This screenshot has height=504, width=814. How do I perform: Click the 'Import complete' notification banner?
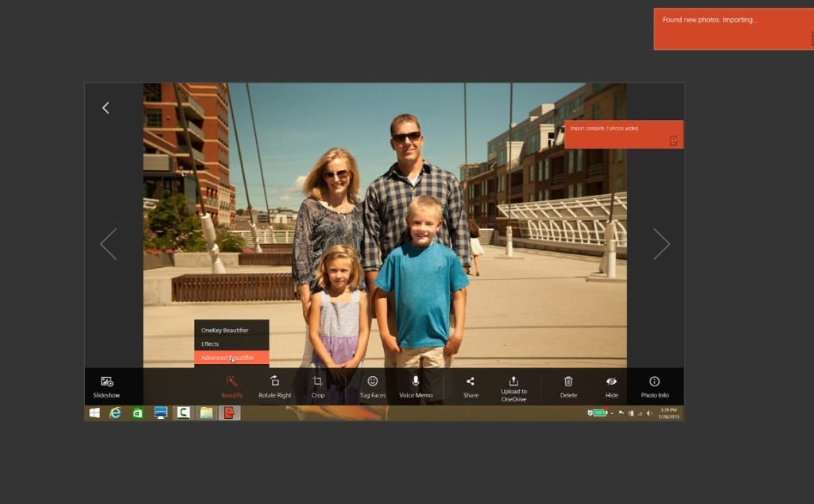[623, 134]
